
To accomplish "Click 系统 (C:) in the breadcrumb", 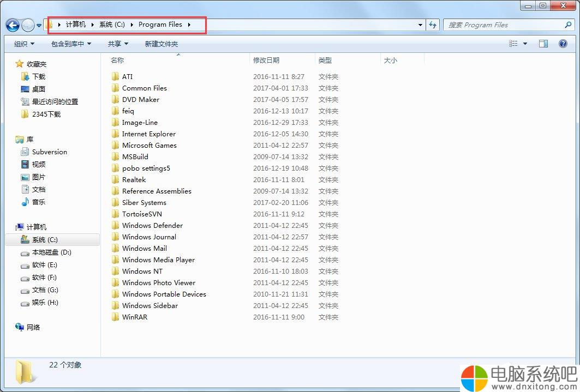I will pos(112,25).
